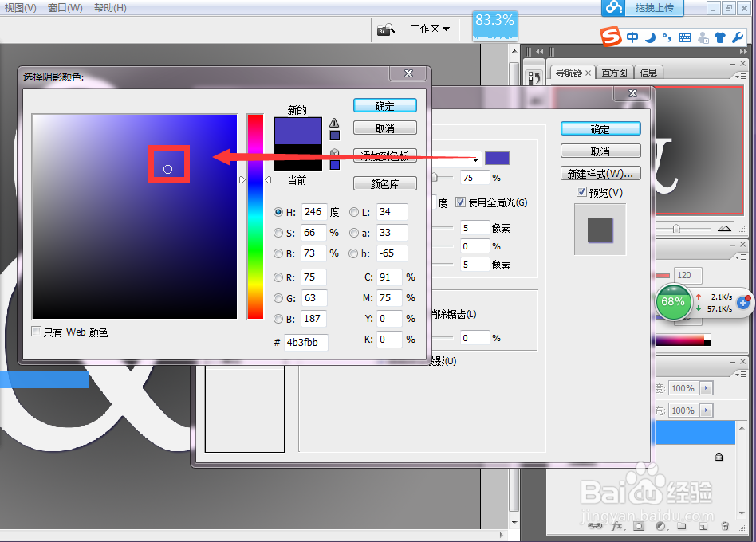Open the Navigator panel options menu
This screenshot has width=756, height=542.
[x=741, y=77]
